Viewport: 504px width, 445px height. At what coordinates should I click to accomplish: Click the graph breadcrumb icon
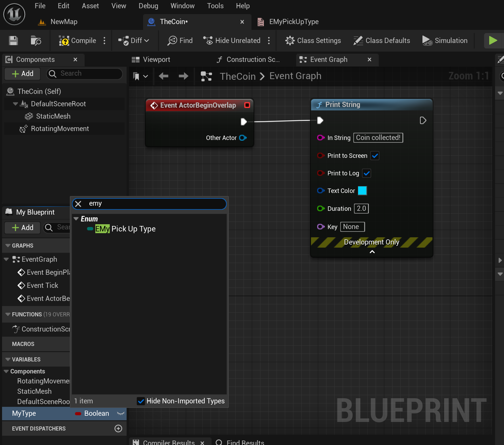click(206, 76)
